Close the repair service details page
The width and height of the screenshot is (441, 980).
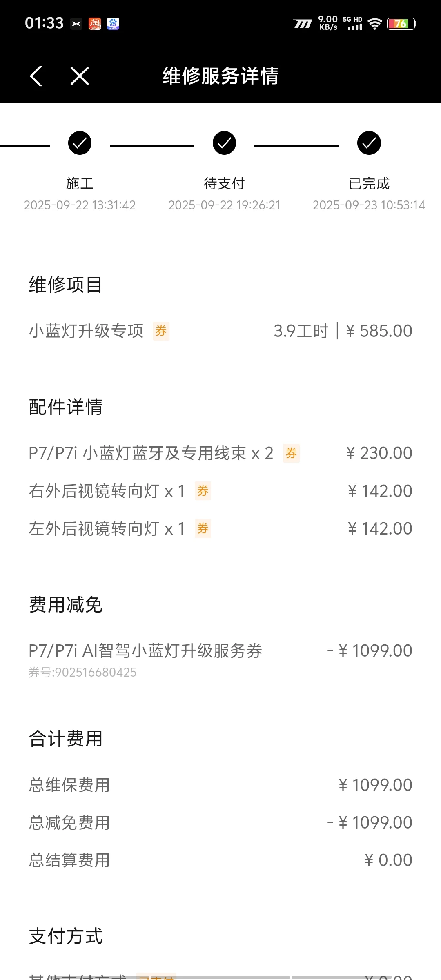pos(79,76)
